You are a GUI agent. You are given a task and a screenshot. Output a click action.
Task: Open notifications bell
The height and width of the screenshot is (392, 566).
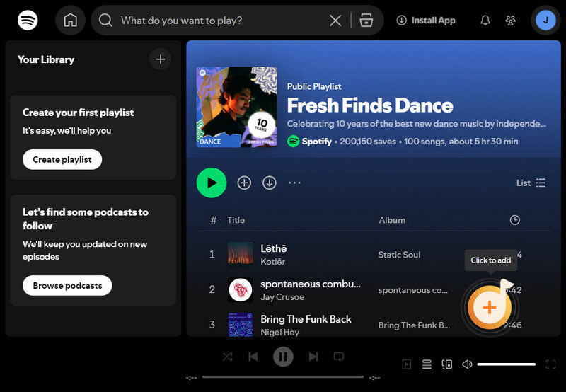[x=485, y=21]
